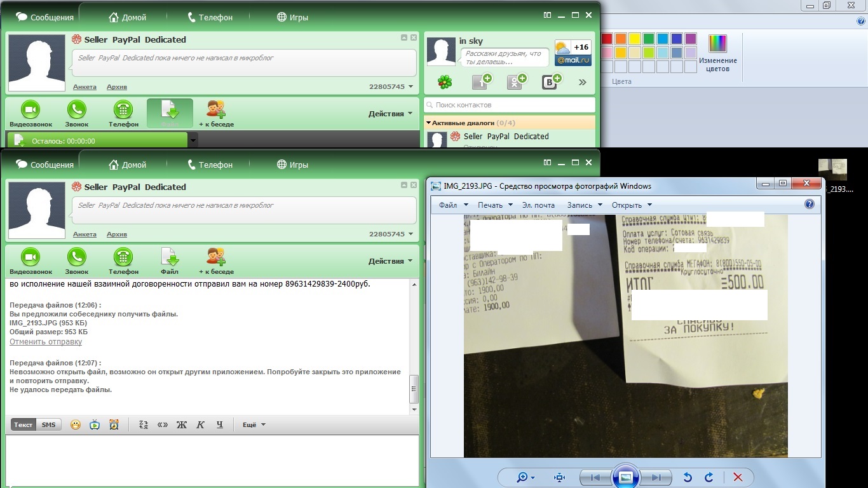
Task: Switch to the Сообщения tab in the front window
Action: 44,165
